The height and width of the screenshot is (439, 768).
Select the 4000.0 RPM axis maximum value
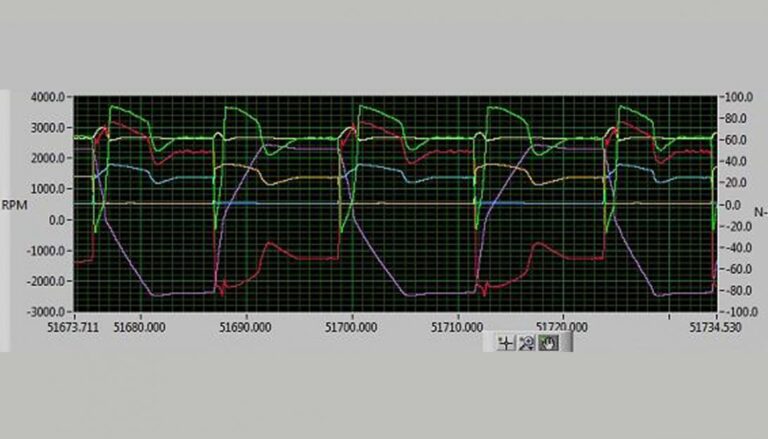tap(48, 97)
